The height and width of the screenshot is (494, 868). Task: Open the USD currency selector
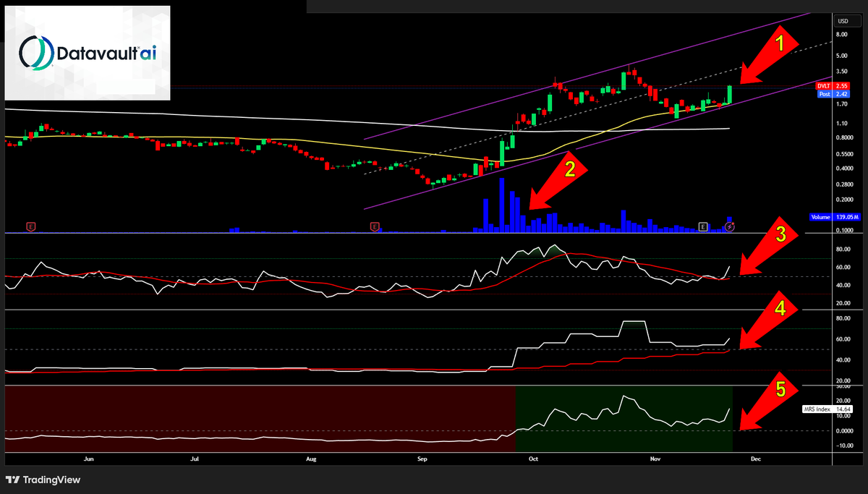pyautogui.click(x=842, y=21)
